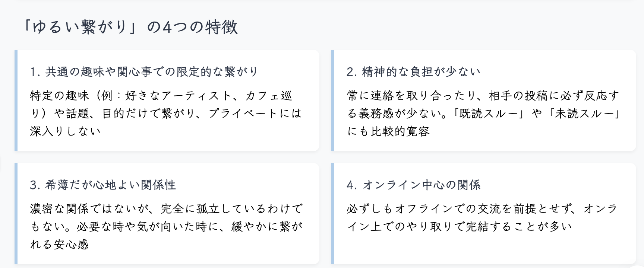The width and height of the screenshot is (644, 268).
Task: Click the text れる安心感 in card 3
Action: tap(60, 245)
